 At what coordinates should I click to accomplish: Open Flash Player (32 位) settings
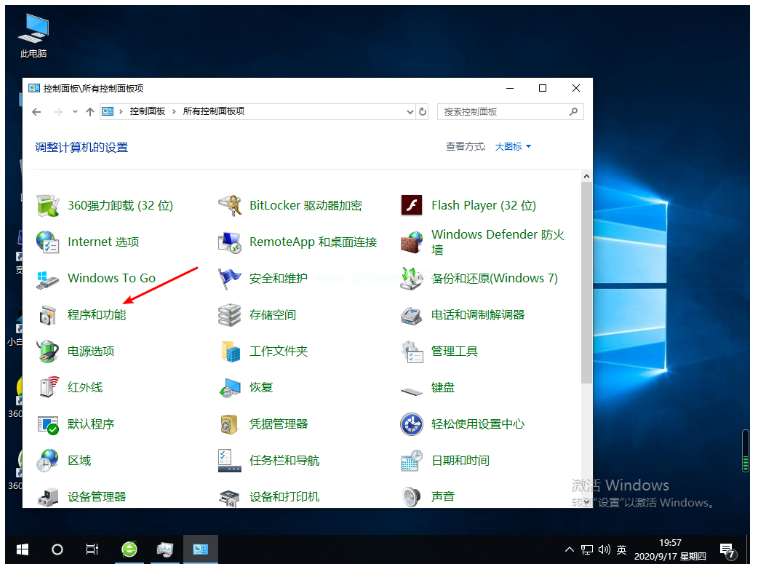(482, 206)
